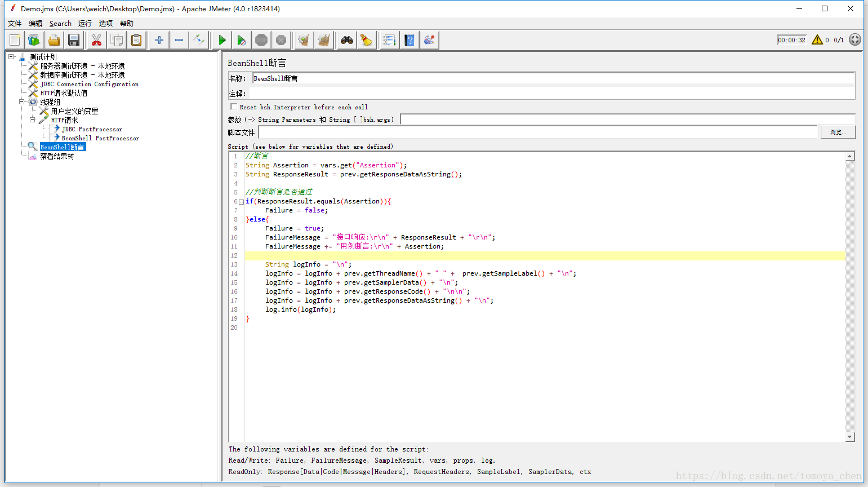Select 测试计划 tree item label
Image resolution: width=868 pixels, height=487 pixels.
[43, 57]
